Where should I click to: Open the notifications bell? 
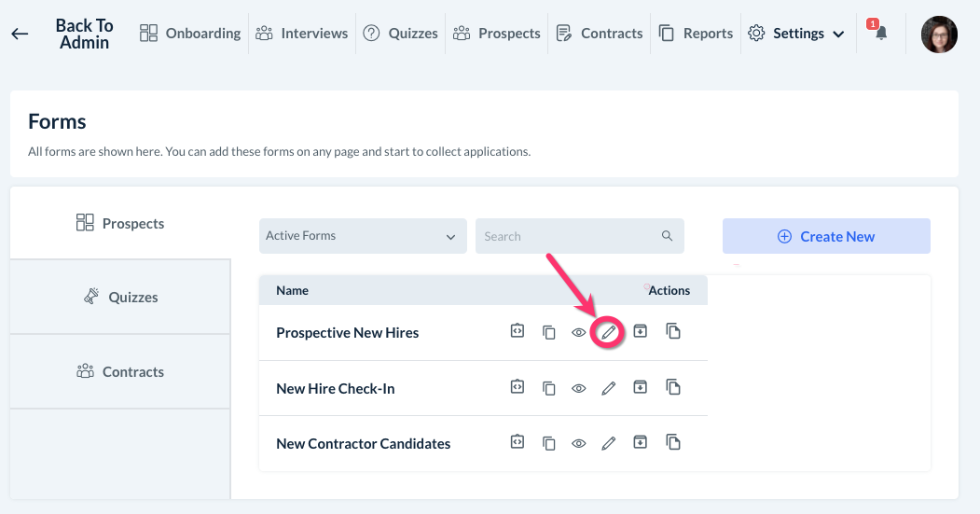(x=880, y=34)
